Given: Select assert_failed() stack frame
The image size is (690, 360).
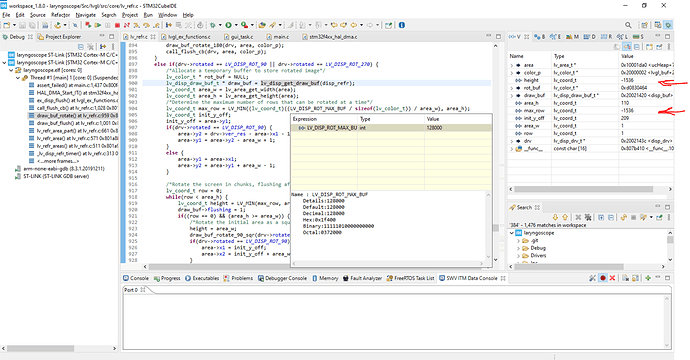Looking at the screenshot, I should [x=73, y=85].
